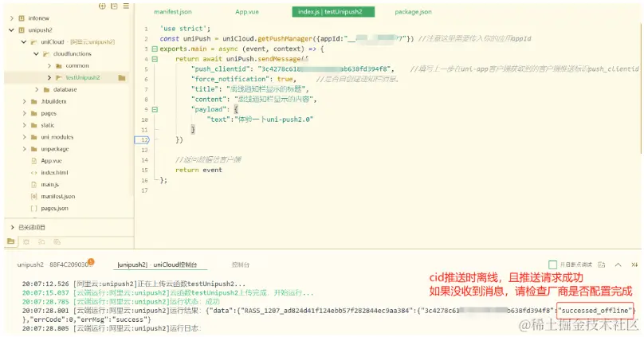Open the hamburger menu in the project sidebar header
Viewport: 644px width, 337px height.
tap(126, 6)
